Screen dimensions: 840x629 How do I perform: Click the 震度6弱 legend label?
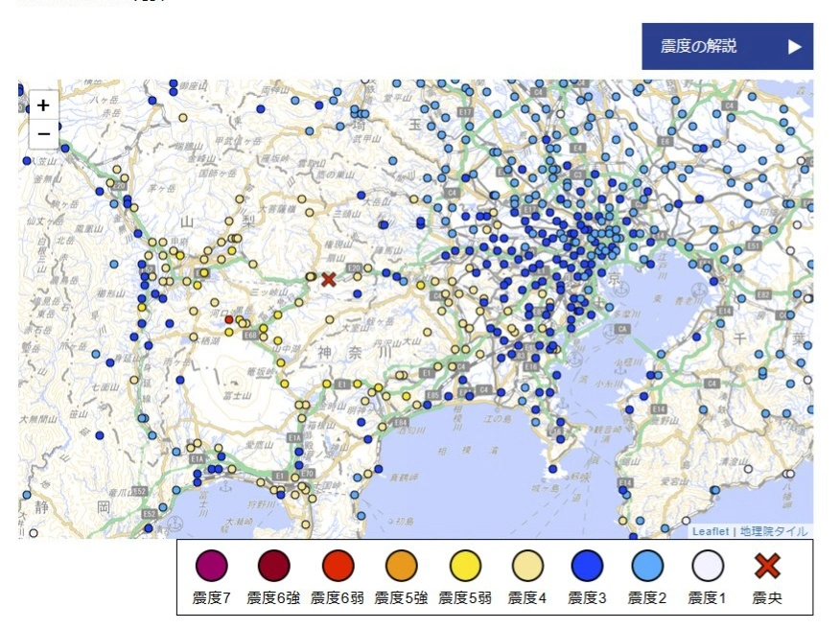coord(338,598)
